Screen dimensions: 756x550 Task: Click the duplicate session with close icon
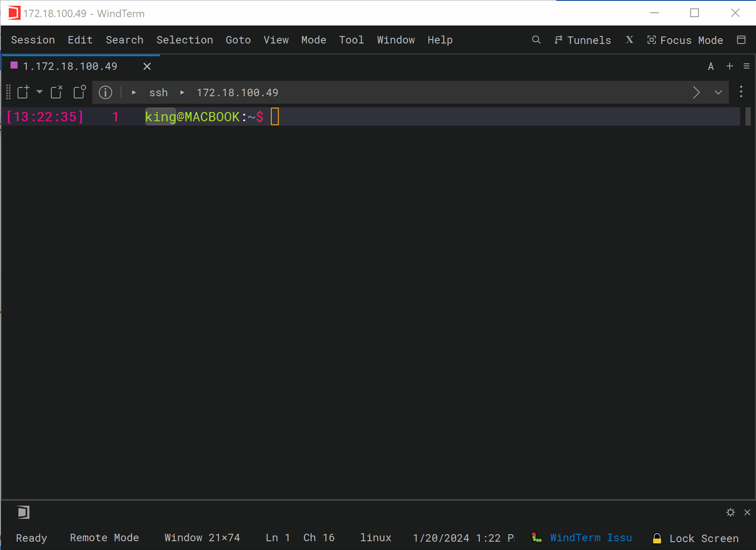pos(56,92)
